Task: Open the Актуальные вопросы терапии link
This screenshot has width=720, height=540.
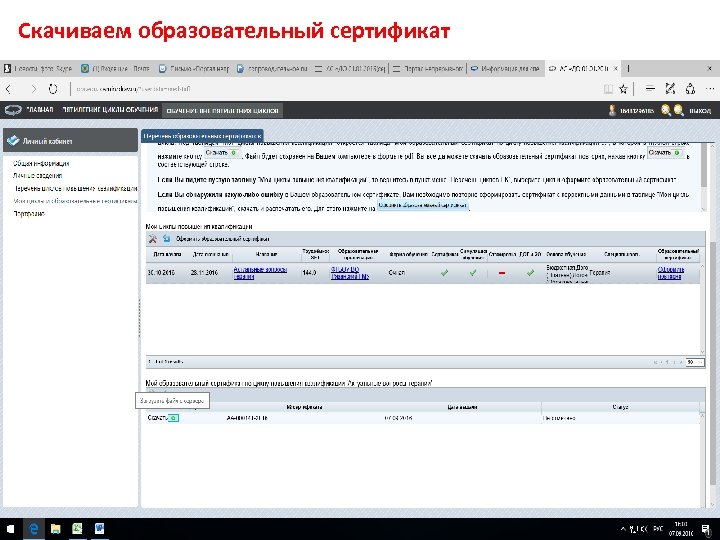Action: (260, 273)
